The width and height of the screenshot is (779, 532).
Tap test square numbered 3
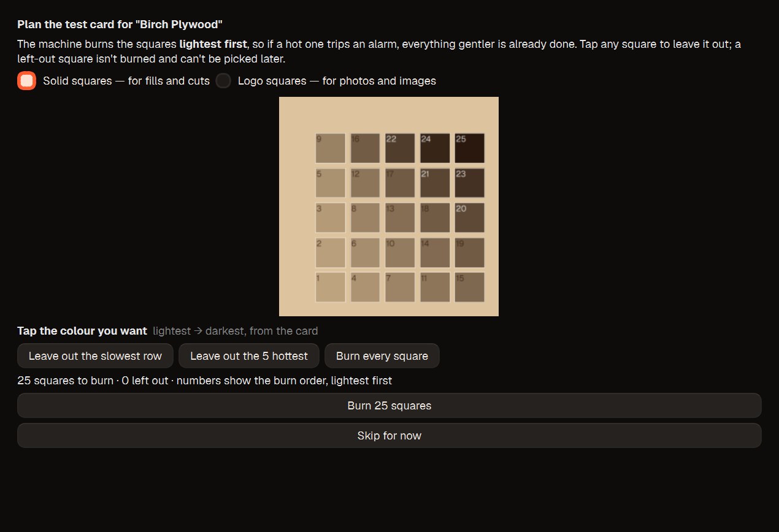pos(331,218)
